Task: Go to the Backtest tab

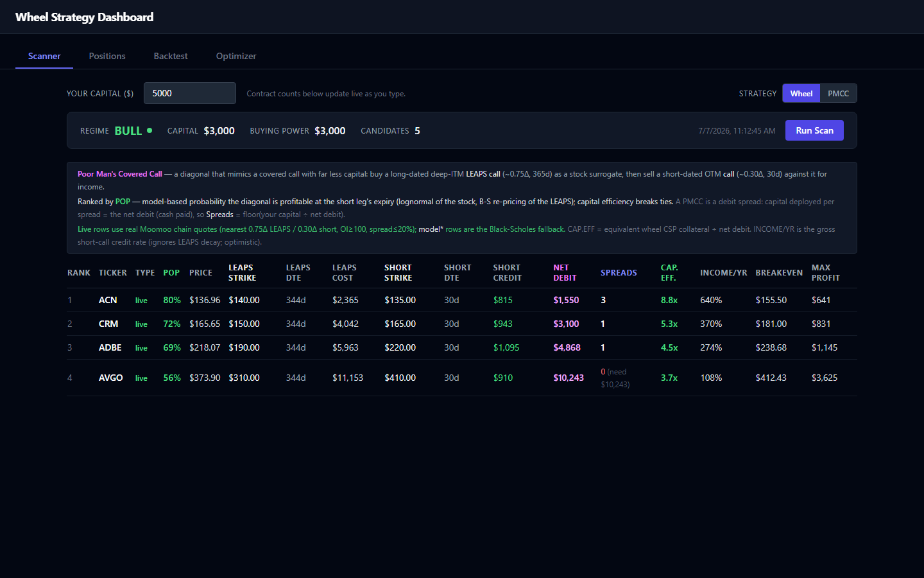Action: click(x=171, y=56)
